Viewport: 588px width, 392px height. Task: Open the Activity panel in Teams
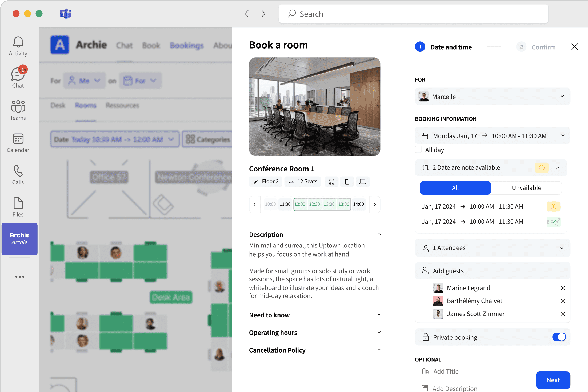(18, 46)
